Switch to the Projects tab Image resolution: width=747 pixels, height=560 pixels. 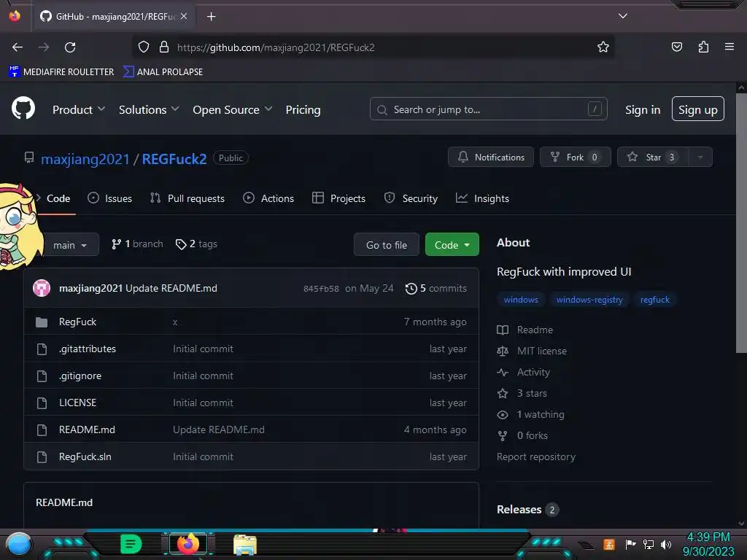click(338, 198)
